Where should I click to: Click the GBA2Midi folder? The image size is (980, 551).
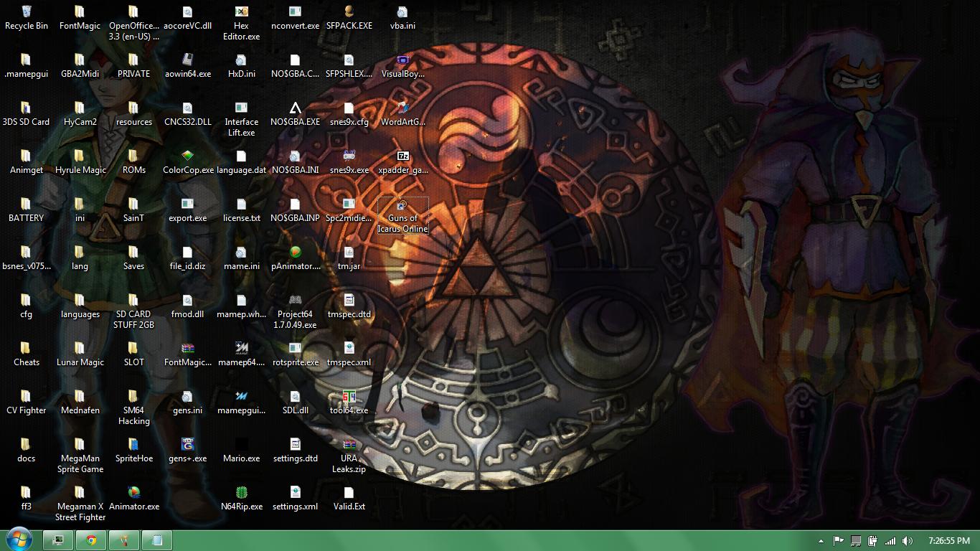tap(80, 67)
